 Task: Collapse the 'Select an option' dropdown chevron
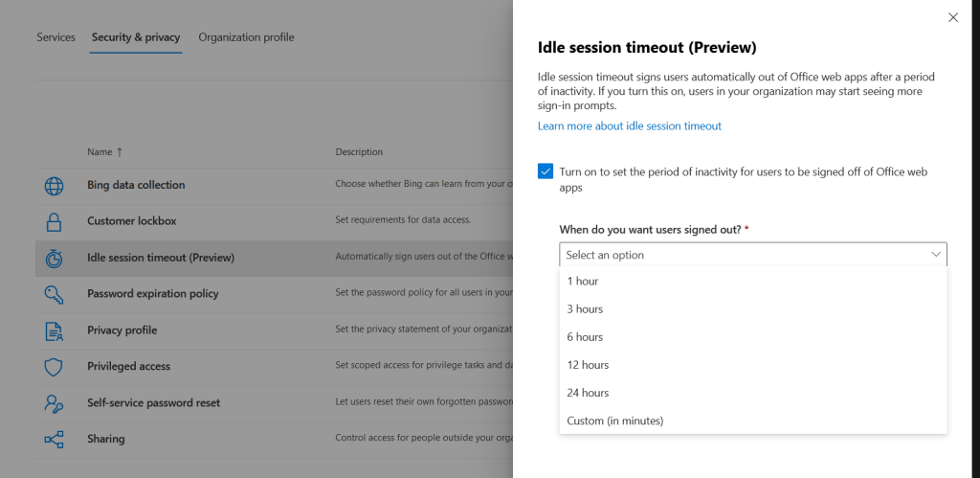coord(936,255)
